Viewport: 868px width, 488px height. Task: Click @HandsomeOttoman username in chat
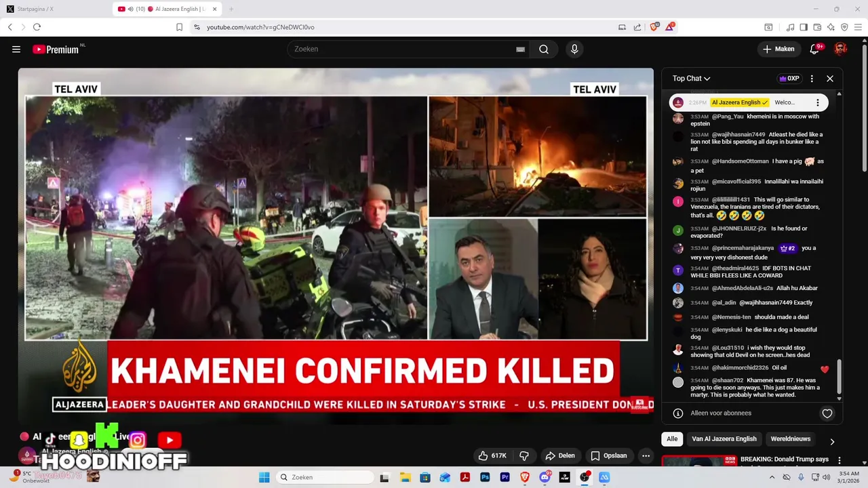pos(741,161)
